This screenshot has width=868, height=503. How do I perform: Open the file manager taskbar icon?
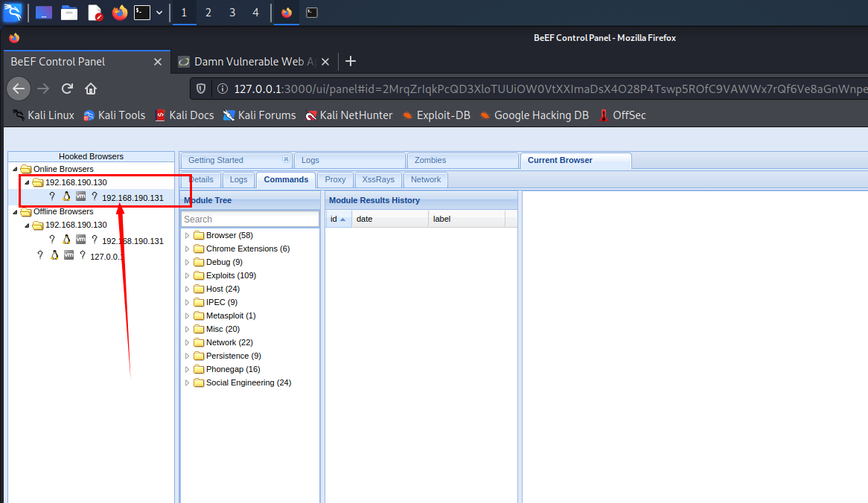[x=69, y=12]
